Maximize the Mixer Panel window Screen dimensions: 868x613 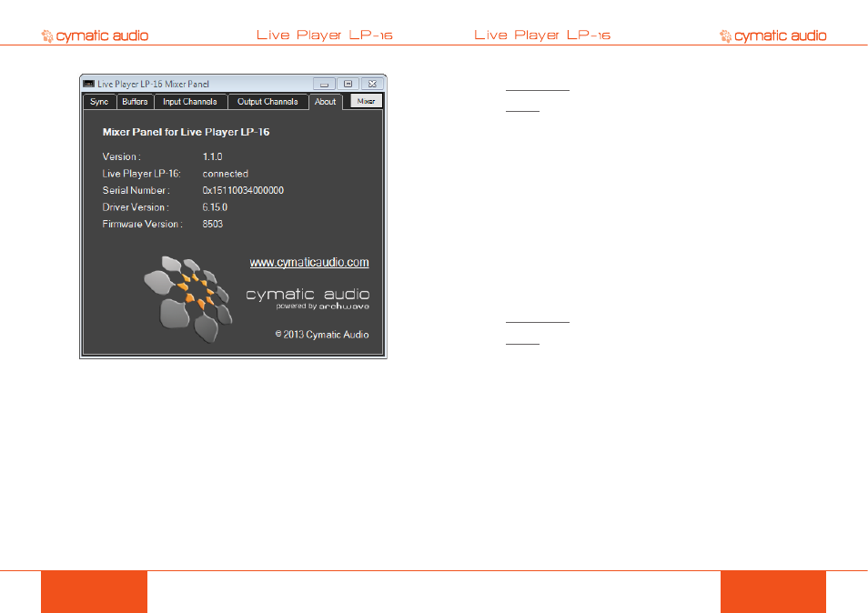tap(348, 84)
